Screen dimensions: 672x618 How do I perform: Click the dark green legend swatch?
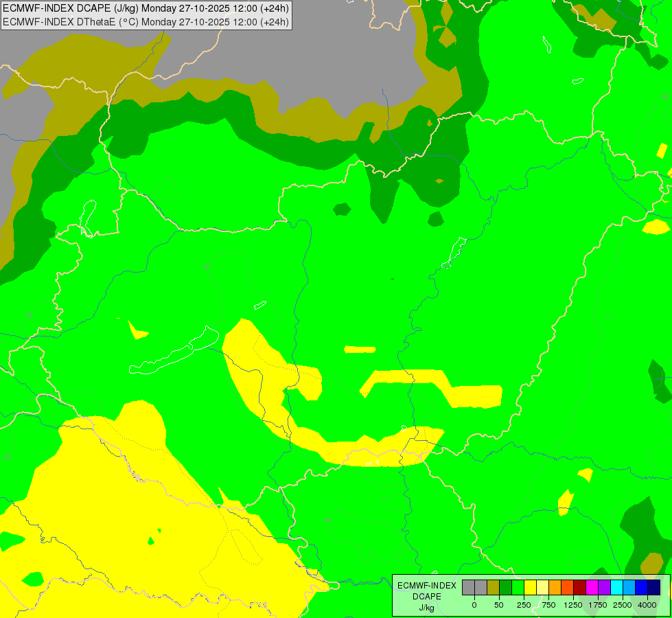pos(506,587)
